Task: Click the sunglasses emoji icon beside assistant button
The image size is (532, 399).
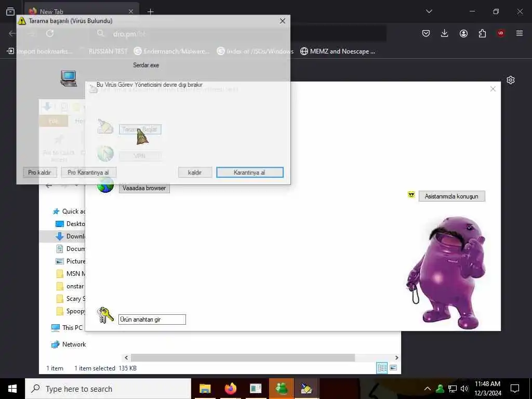Action: [411, 195]
